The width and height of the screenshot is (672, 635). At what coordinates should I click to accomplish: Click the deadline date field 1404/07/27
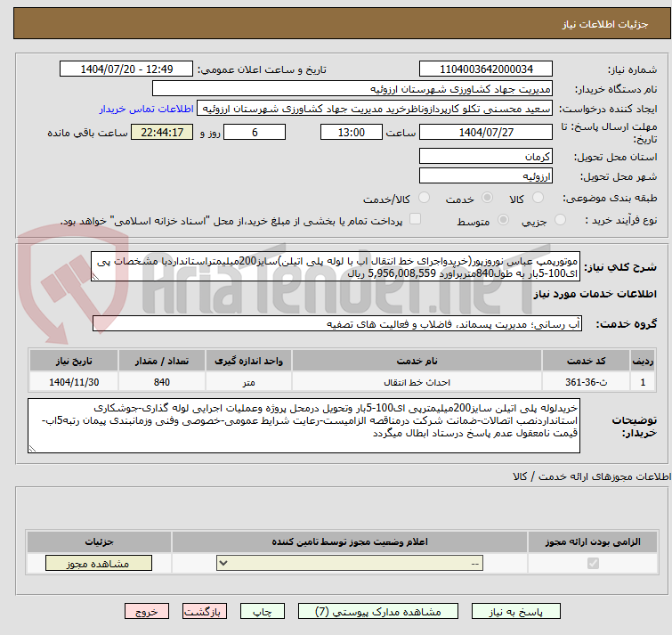click(486, 132)
